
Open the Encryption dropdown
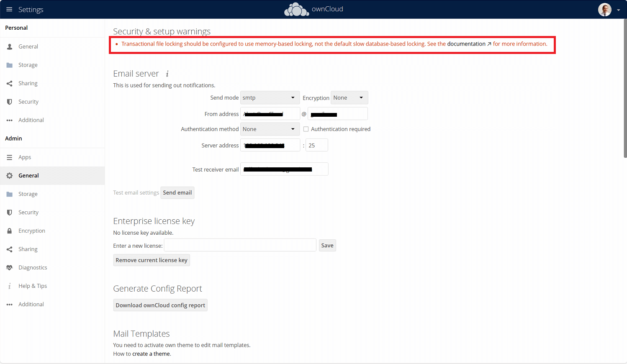tap(349, 97)
